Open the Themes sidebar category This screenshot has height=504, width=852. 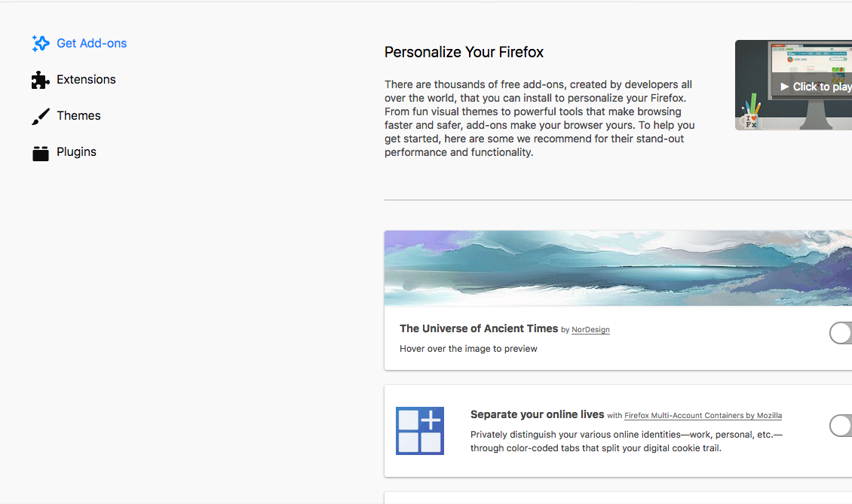(x=66, y=116)
